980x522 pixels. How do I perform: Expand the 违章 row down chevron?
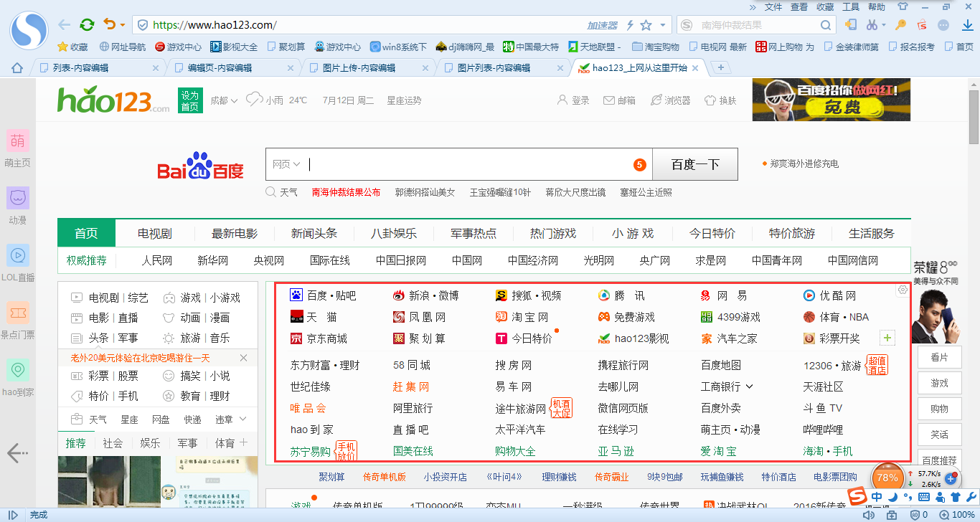(x=243, y=419)
